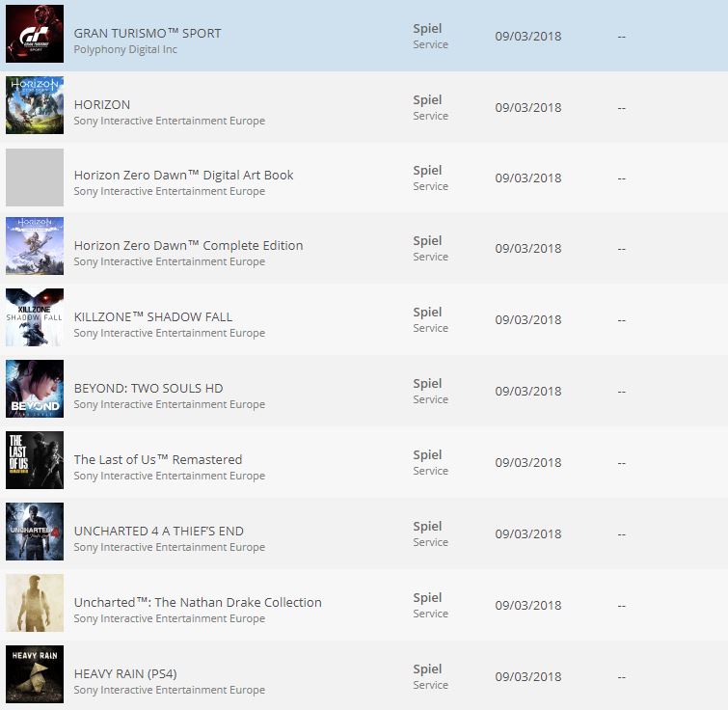Click the Killzone Shadow Fall cover art
The height and width of the screenshot is (710, 728).
(35, 317)
